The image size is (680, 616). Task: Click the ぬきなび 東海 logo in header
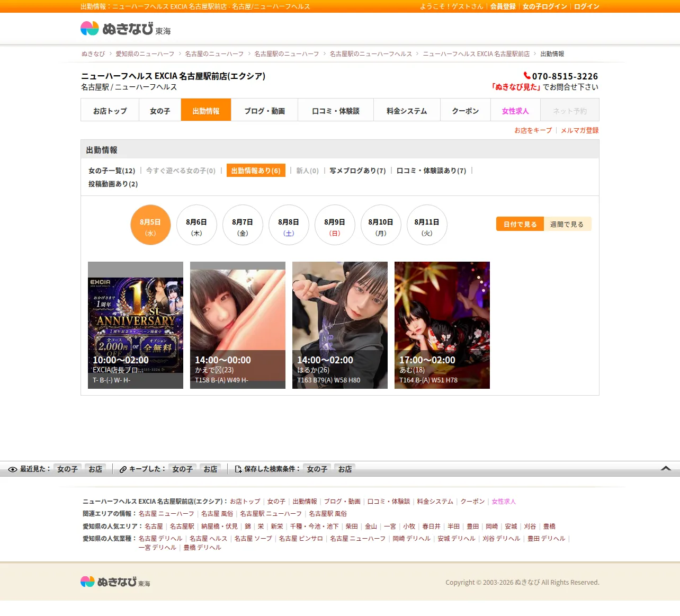[126, 29]
